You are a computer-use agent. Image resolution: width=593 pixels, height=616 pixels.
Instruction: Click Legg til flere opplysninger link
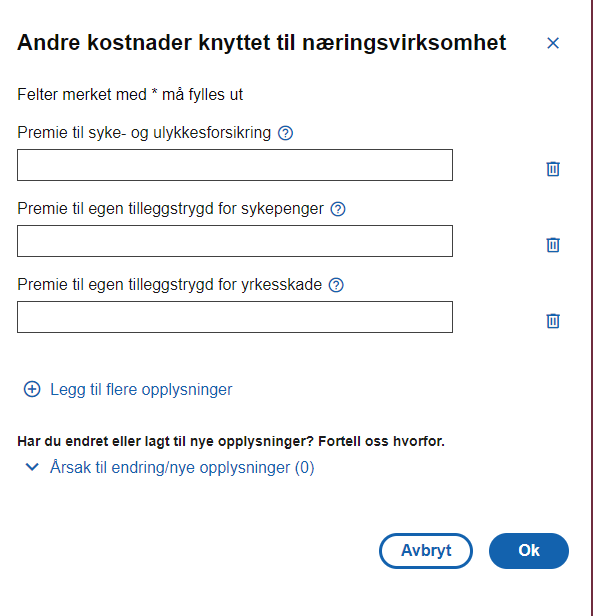[x=141, y=390]
